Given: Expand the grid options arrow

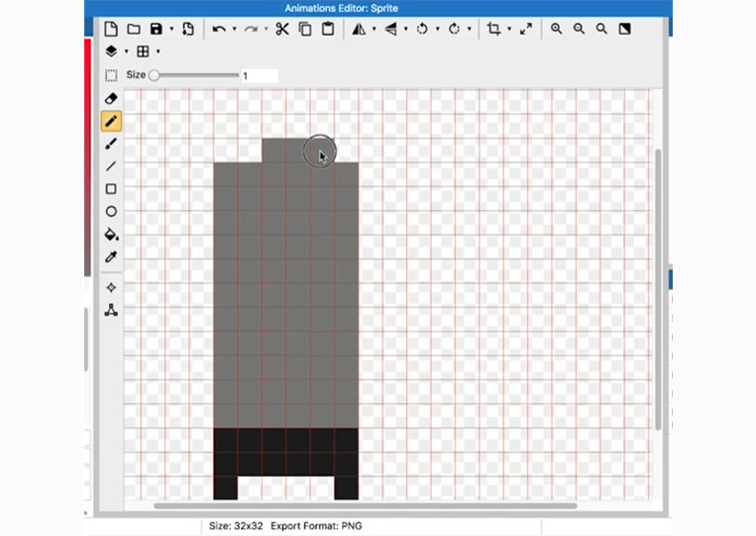Looking at the screenshot, I should [x=159, y=52].
